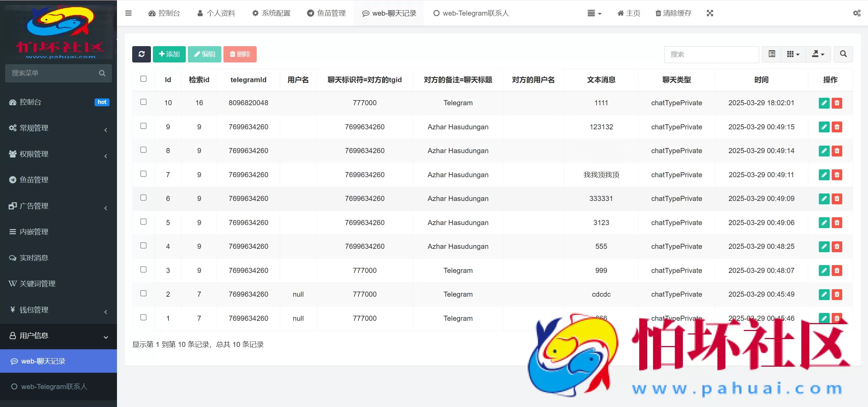Click the 添加 button to add a record
This screenshot has width=868, height=407.
(169, 54)
